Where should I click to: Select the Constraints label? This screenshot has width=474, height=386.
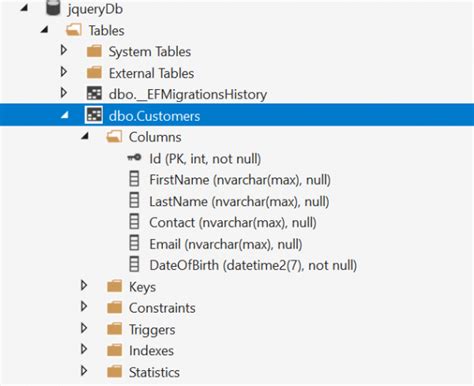[162, 308]
